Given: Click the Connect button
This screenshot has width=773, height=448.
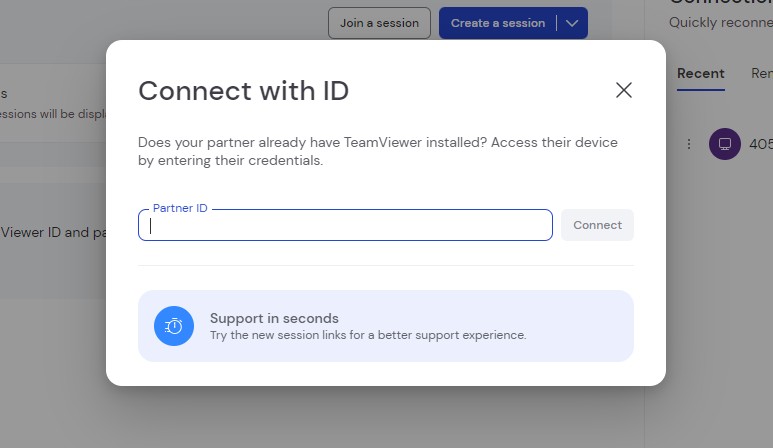Looking at the screenshot, I should 597,225.
